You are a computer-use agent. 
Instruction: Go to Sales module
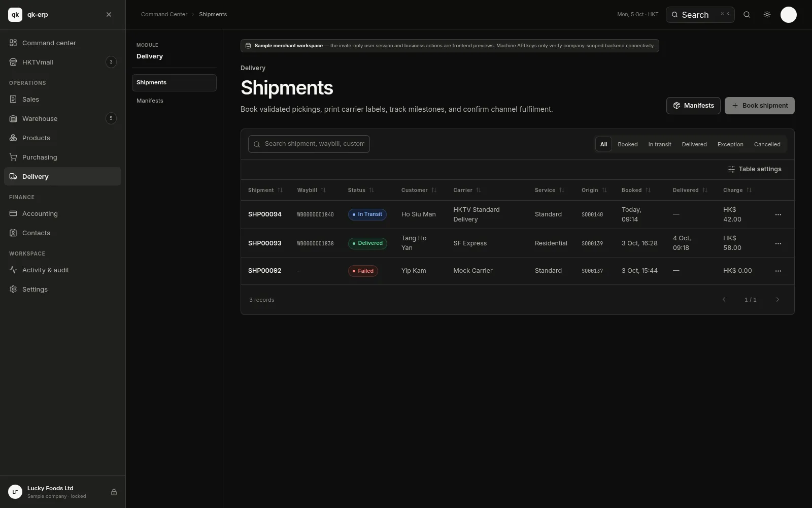62,99
